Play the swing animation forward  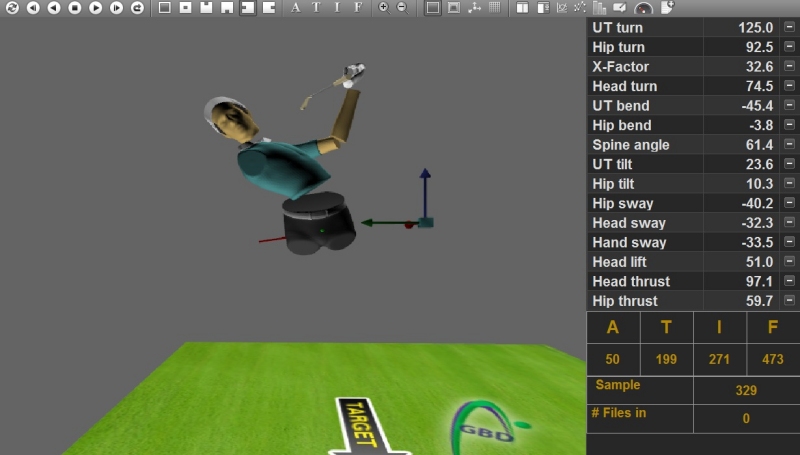95,8
